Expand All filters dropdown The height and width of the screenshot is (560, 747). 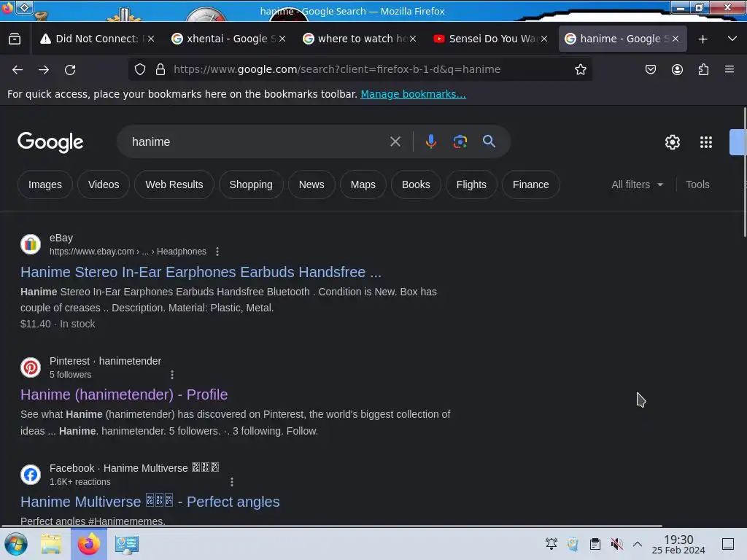[637, 184]
